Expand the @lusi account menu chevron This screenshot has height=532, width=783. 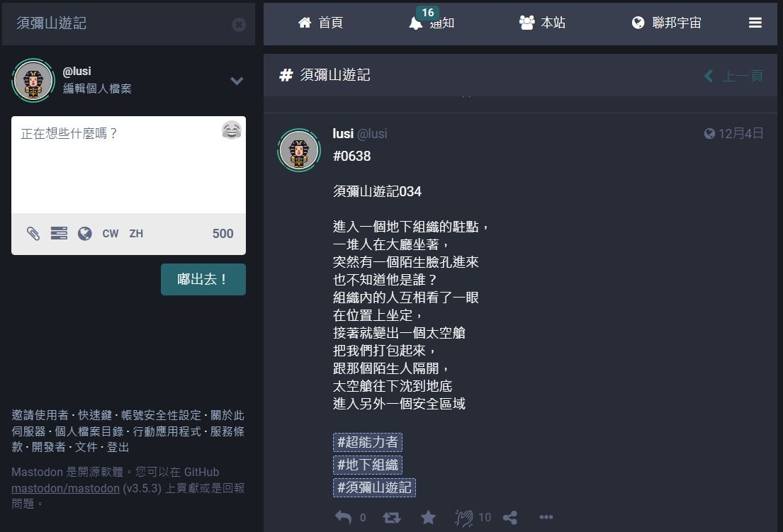(237, 81)
